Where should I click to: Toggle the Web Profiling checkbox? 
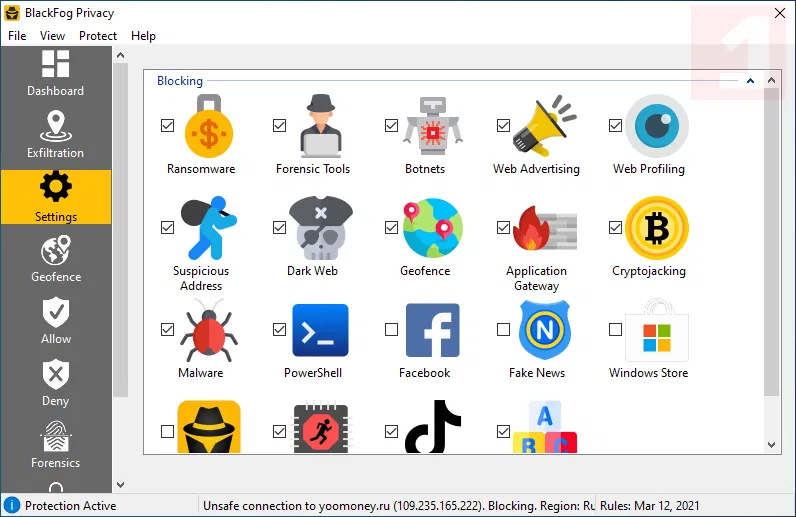tap(615, 125)
